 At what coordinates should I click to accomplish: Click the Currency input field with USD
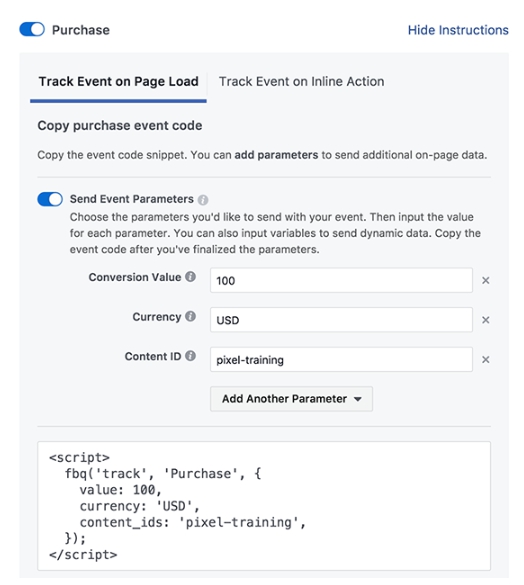[x=341, y=320]
